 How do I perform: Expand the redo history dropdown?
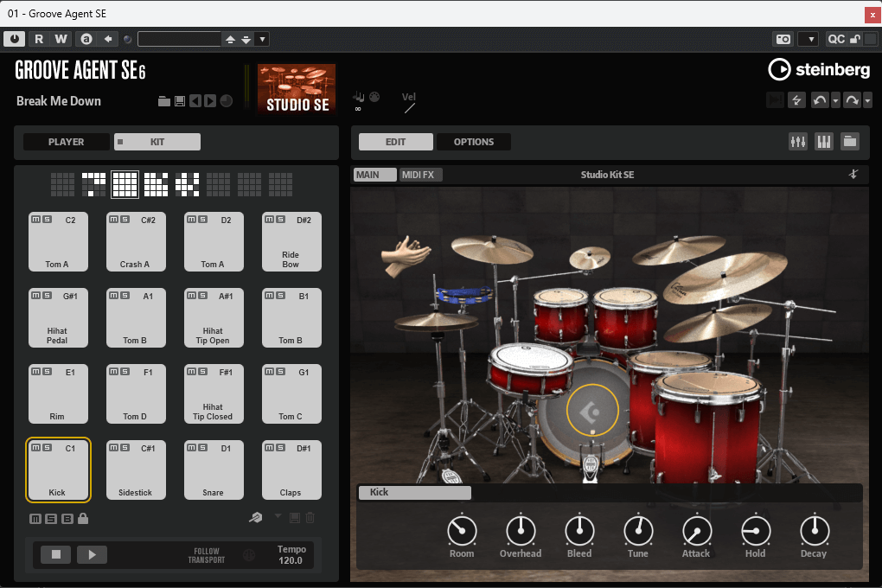point(867,101)
